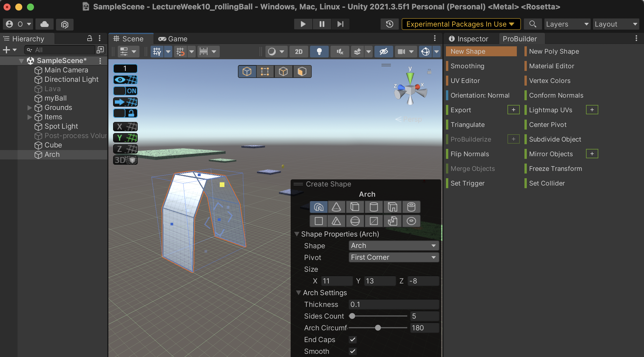Open the SampleScene options kebab menu
This screenshot has width=644, height=357.
tap(100, 61)
